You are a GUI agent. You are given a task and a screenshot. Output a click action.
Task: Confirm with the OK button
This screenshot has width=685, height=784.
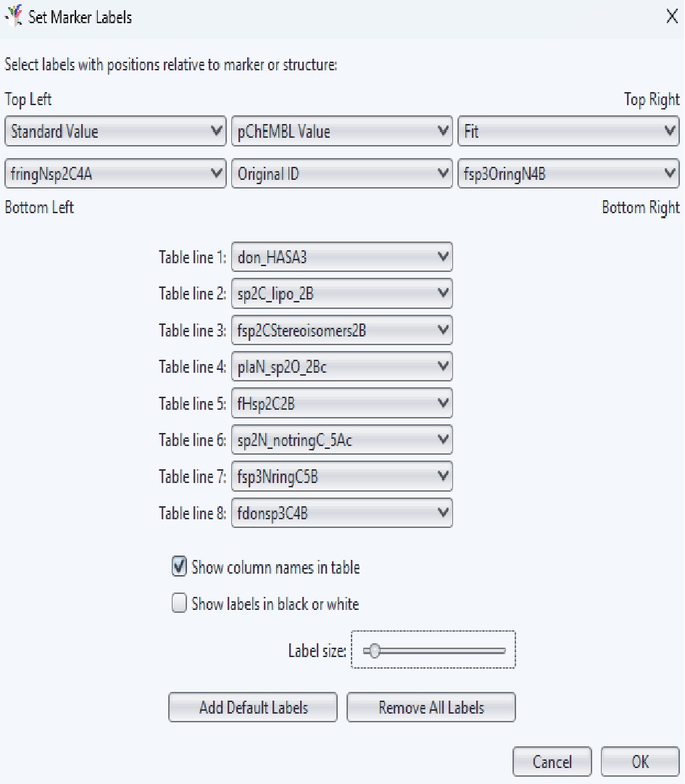pyautogui.click(x=639, y=762)
